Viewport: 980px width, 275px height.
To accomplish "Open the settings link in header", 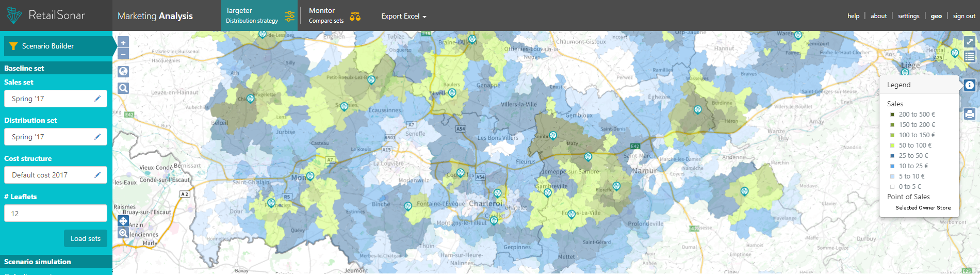I will coord(908,16).
